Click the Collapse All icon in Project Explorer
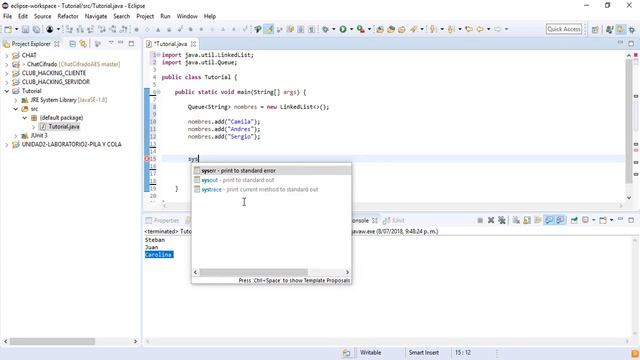640x360 pixels. tap(73, 44)
